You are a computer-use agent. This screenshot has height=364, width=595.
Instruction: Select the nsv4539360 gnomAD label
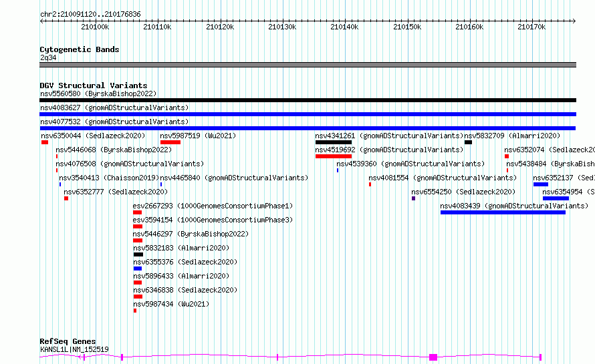click(410, 164)
